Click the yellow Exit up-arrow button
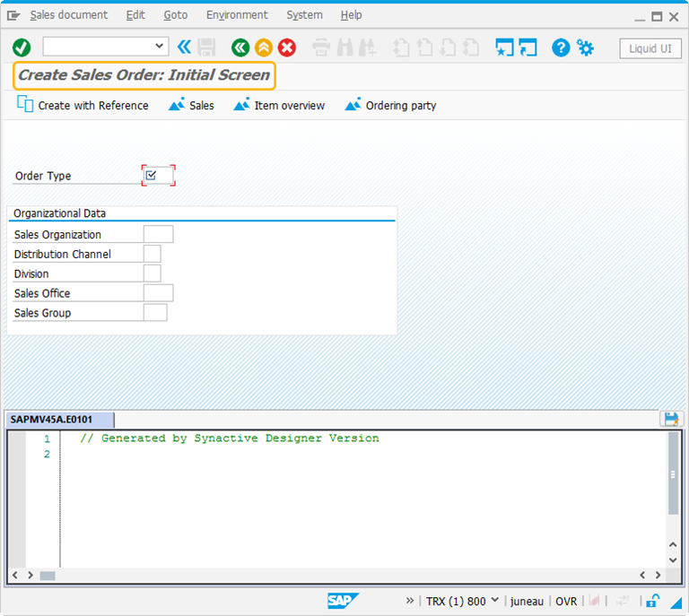This screenshot has width=689, height=616. (x=264, y=48)
